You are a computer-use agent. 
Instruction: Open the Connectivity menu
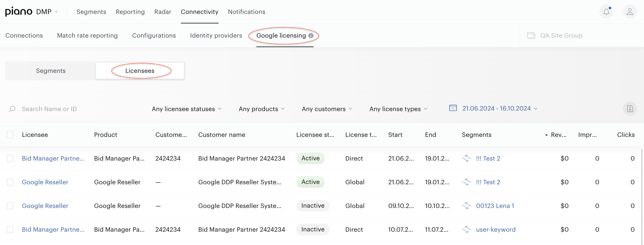click(x=200, y=12)
